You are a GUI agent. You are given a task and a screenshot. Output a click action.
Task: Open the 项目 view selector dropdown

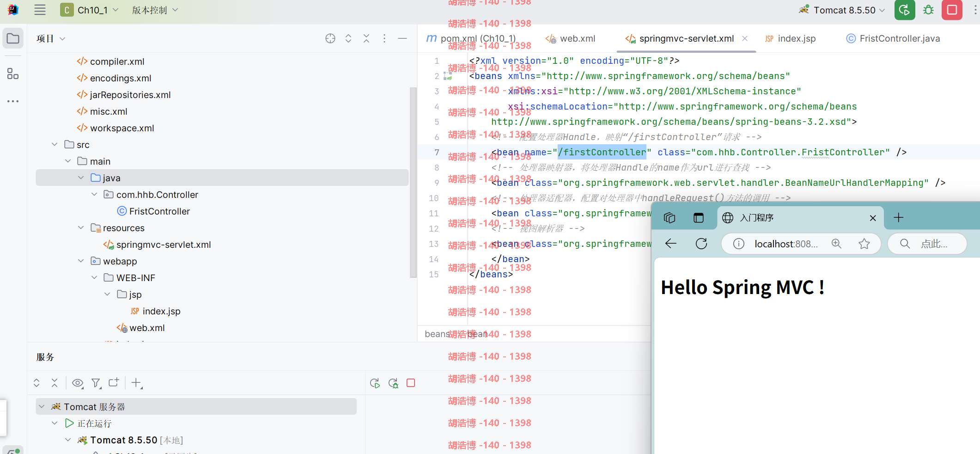point(51,38)
